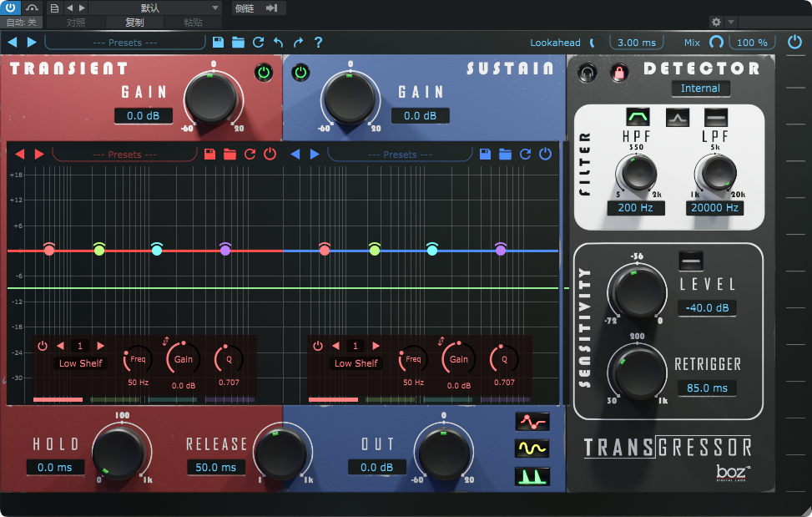The image size is (812, 517).
Task: Click the Transient Gain knob
Action: (x=211, y=99)
